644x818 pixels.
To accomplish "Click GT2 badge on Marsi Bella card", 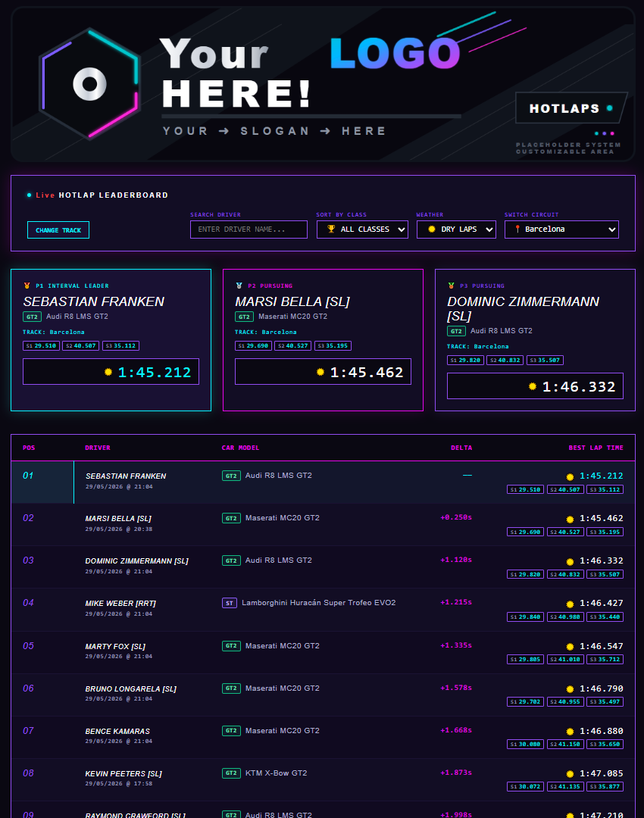I will [244, 317].
